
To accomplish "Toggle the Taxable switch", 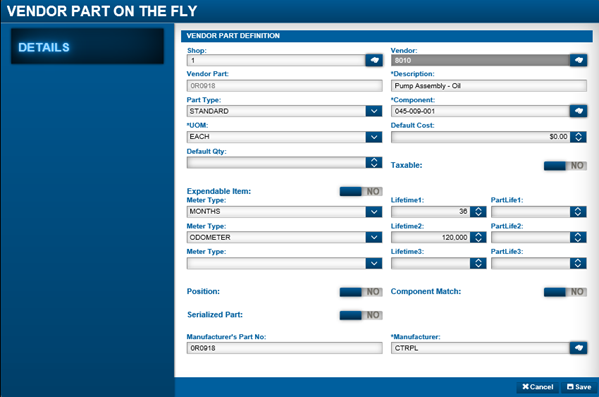I will tap(565, 166).
